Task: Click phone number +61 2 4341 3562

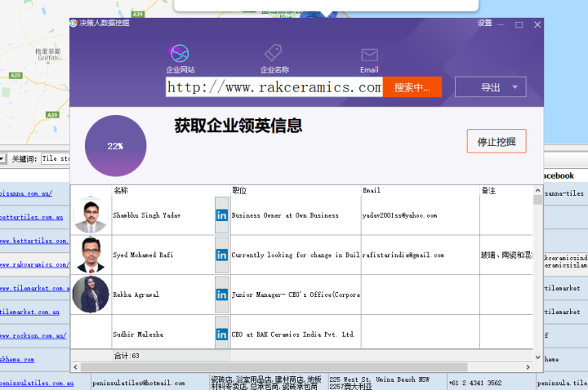Action: [475, 383]
